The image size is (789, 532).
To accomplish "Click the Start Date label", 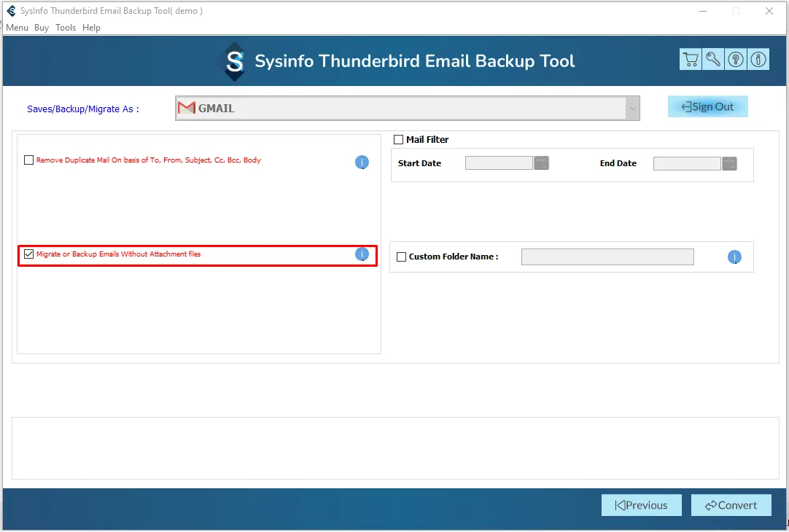I will [419, 163].
